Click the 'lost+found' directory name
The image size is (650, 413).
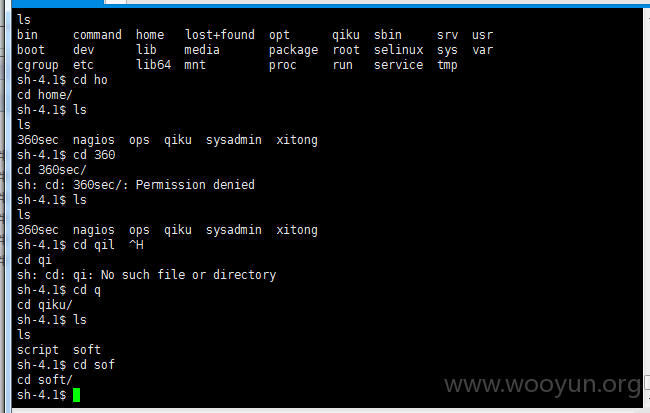tap(220, 34)
